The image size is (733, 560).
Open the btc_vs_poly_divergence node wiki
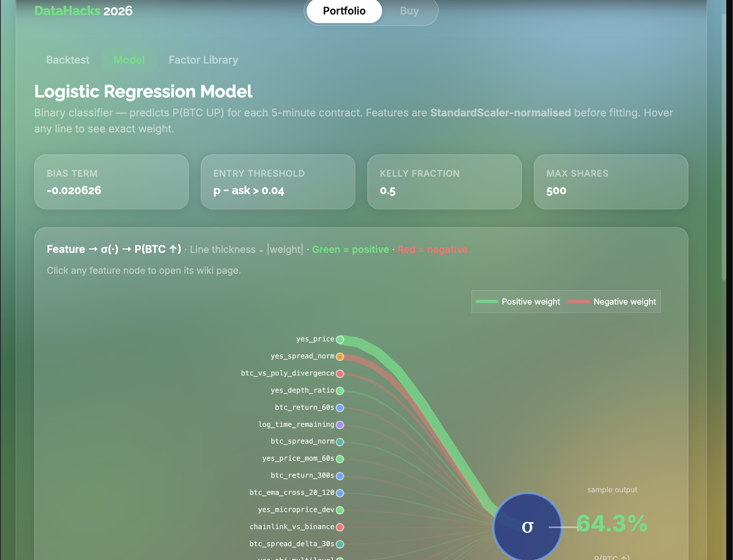340,374
